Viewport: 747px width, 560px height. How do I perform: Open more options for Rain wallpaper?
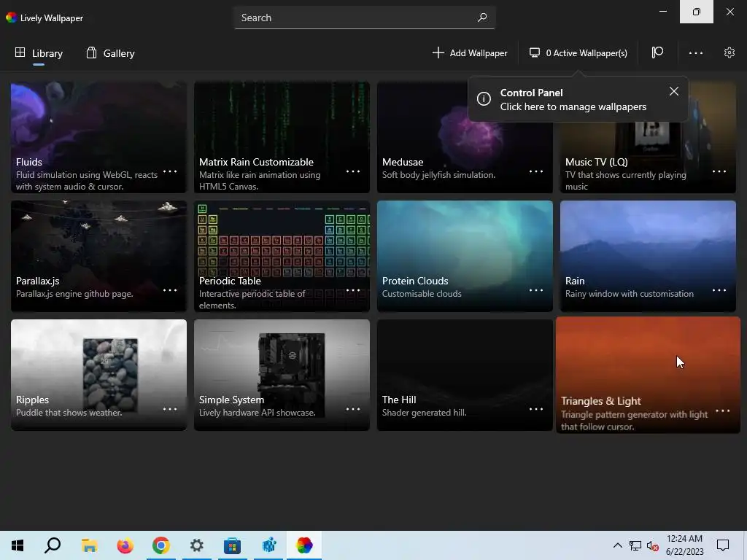(719, 290)
